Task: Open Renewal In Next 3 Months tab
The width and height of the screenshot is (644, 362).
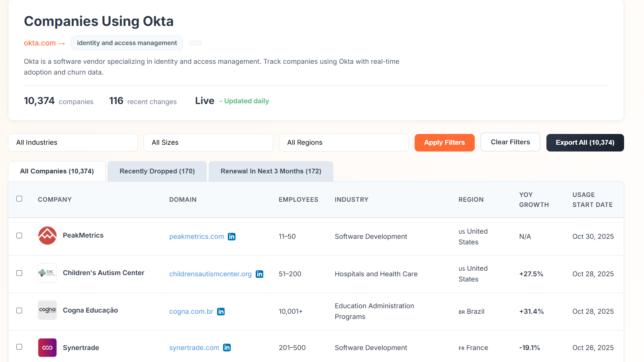Action: click(x=271, y=171)
